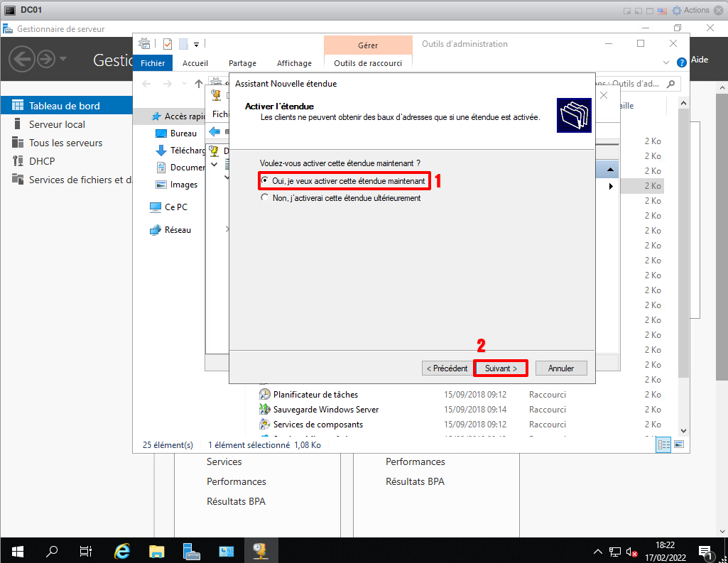Select 'Oui, je veux activer' radio option

point(265,181)
